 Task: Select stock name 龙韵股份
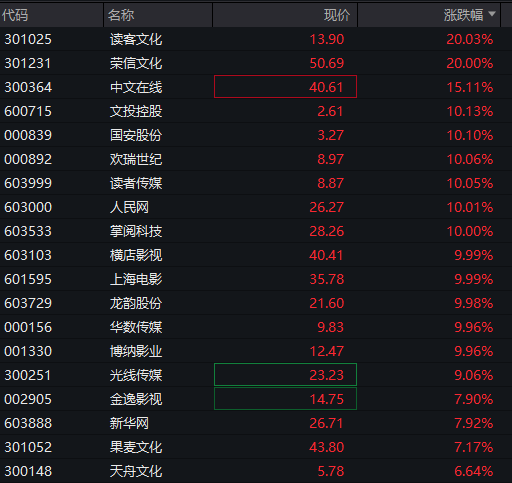click(136, 303)
